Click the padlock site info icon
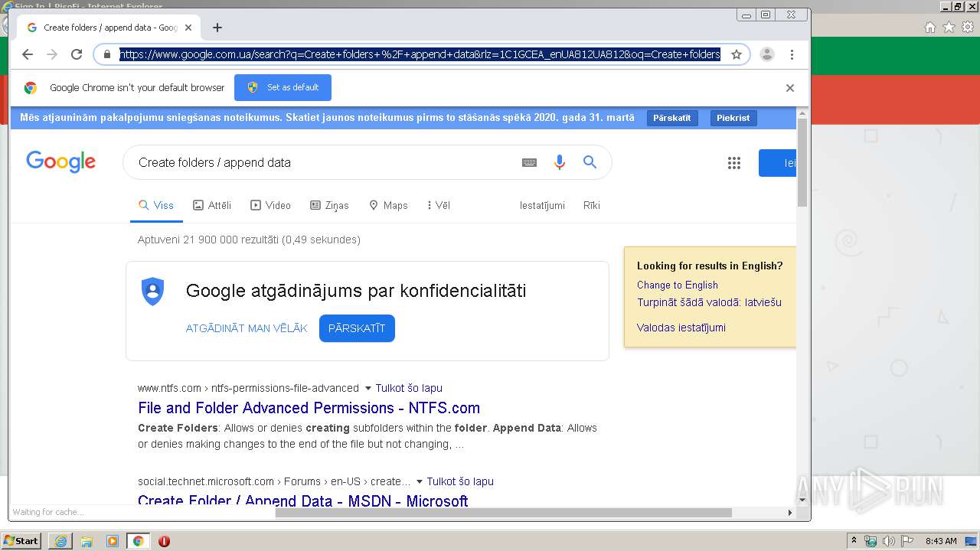 pos(107,54)
